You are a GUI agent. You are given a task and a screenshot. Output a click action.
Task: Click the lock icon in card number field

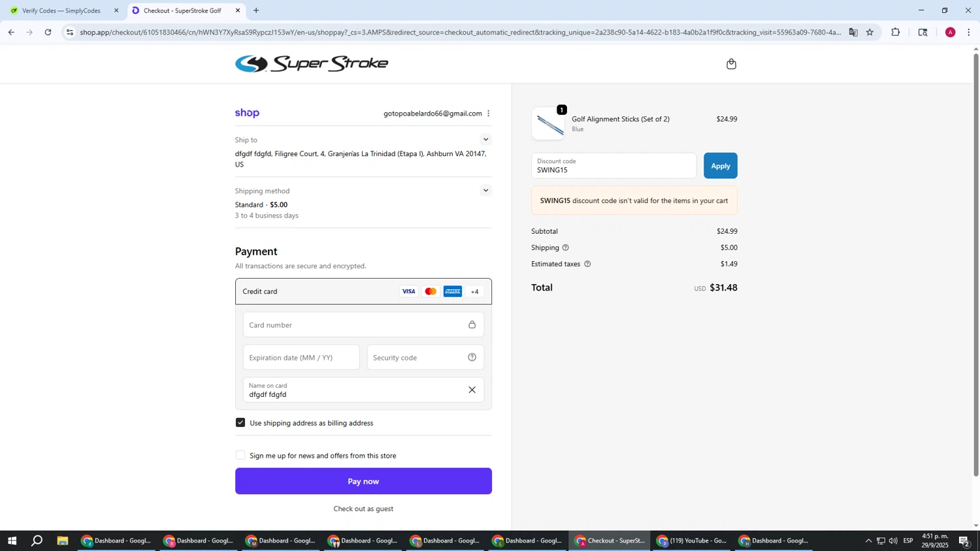click(472, 324)
